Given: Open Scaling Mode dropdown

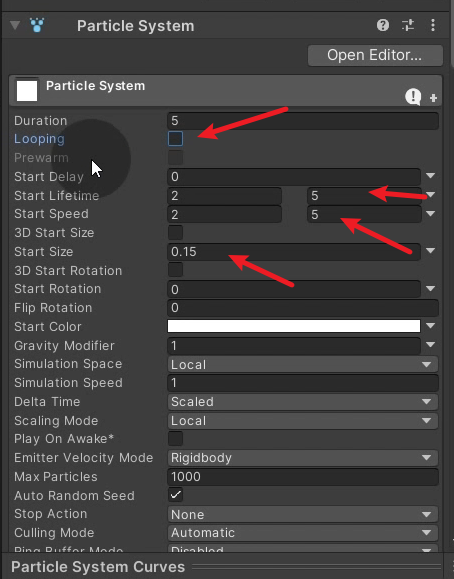Looking at the screenshot, I should (303, 421).
